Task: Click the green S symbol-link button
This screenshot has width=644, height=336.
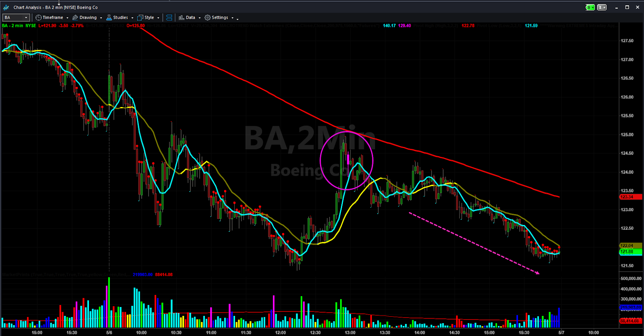Action: [590, 7]
